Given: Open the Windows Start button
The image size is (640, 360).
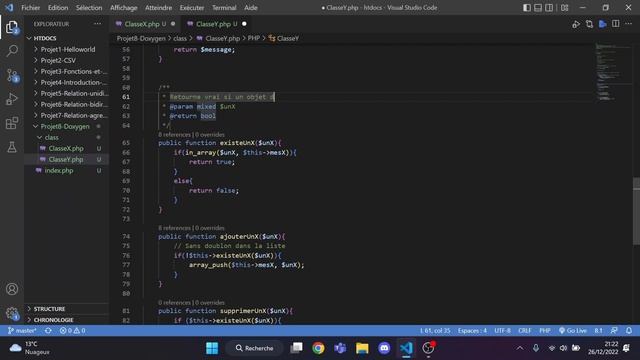Looking at the screenshot, I should click(x=212, y=348).
